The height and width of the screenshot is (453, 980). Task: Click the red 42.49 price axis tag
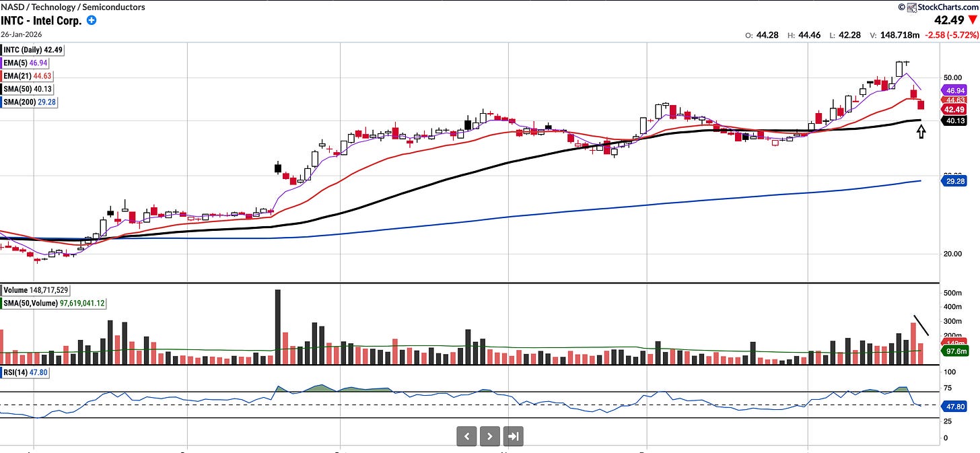point(954,110)
